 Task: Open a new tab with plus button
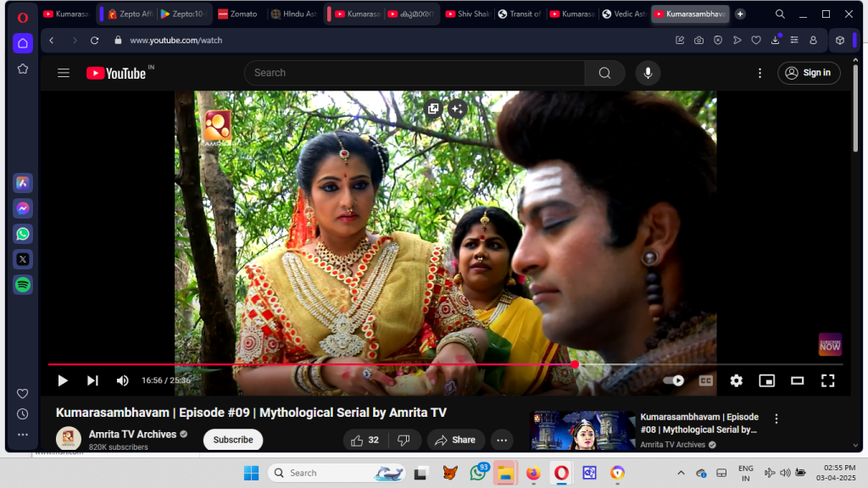[x=740, y=14]
